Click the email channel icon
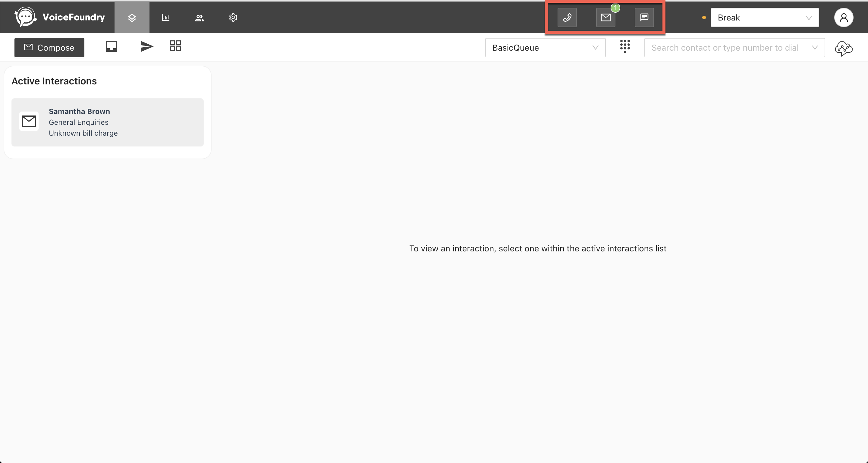868x463 pixels. pyautogui.click(x=605, y=17)
